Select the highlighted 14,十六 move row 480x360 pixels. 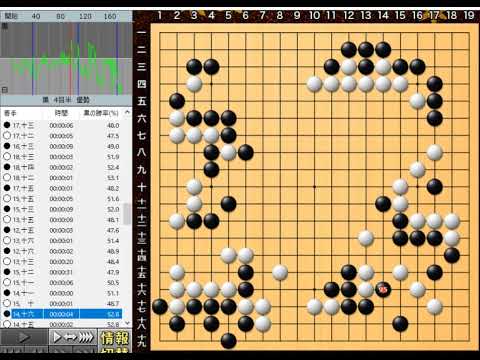pyautogui.click(x=62, y=314)
